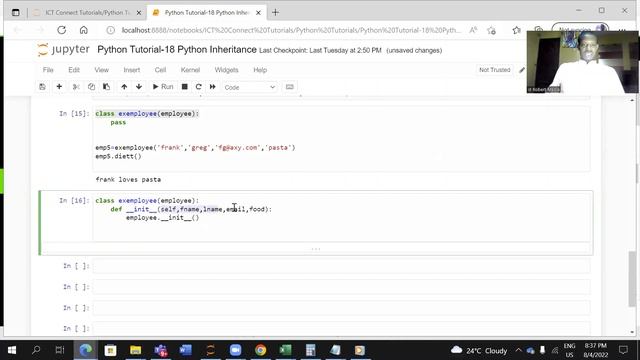Click inside cell In [15] code
640x360 pixels.
[341, 138]
